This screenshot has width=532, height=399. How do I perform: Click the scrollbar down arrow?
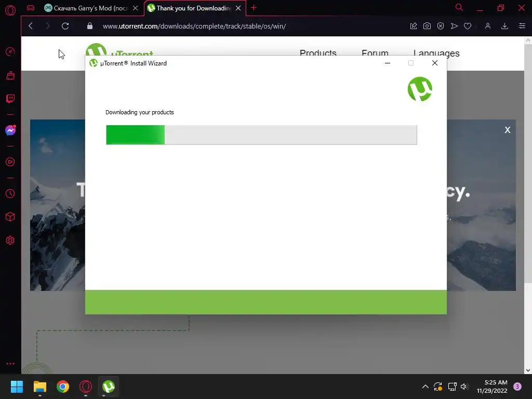528,370
